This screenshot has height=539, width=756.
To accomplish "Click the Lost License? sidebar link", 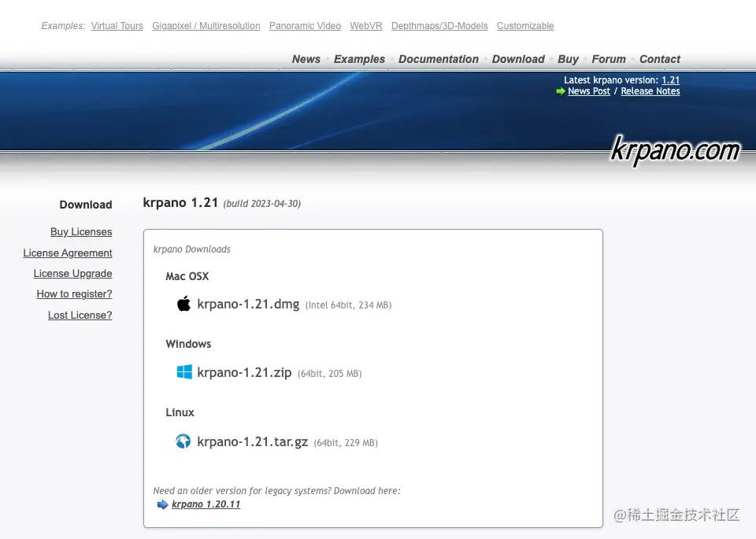I will (80, 315).
